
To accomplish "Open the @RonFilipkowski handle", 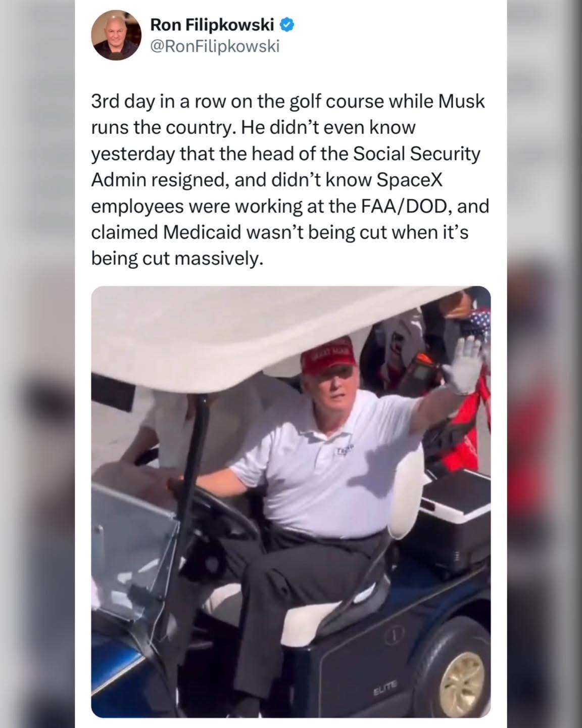I will click(x=215, y=46).
